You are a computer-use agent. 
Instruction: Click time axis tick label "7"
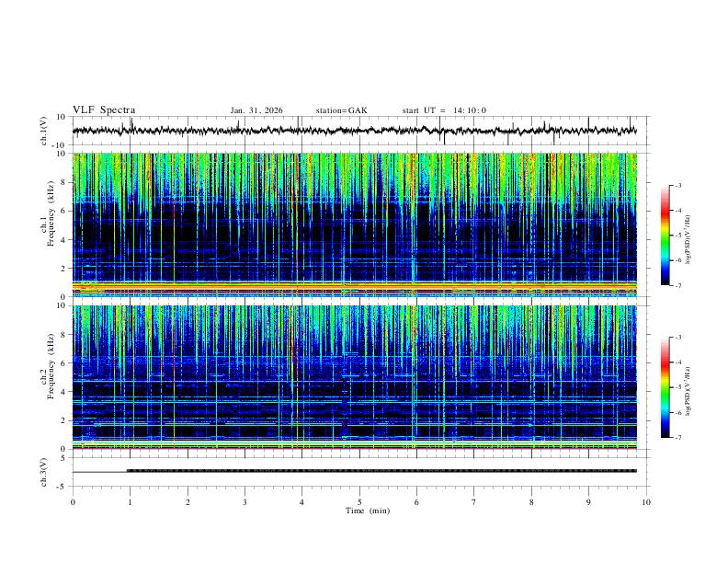[474, 502]
